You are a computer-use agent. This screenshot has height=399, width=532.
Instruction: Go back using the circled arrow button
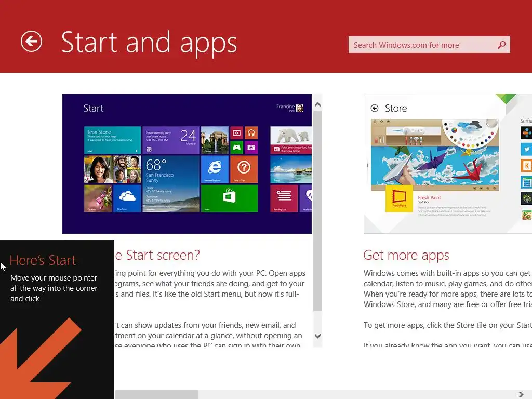pyautogui.click(x=31, y=42)
